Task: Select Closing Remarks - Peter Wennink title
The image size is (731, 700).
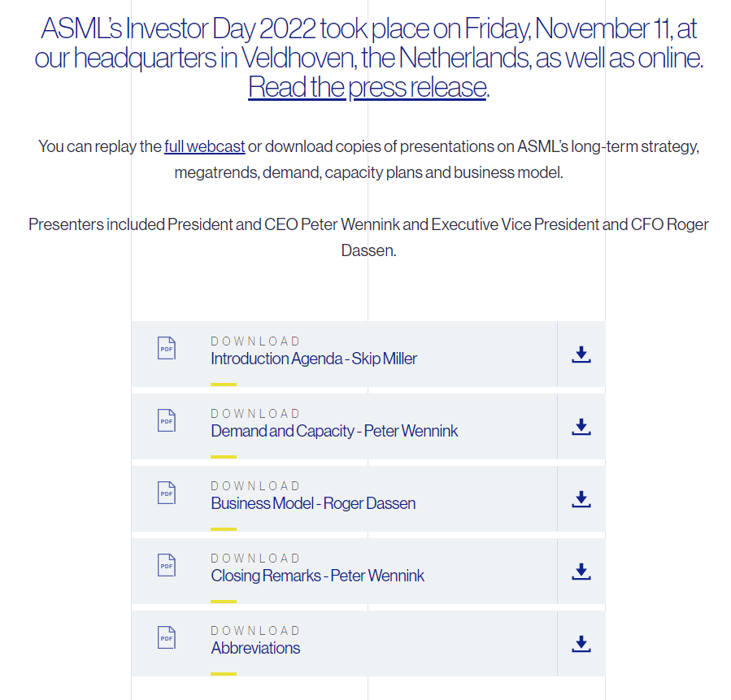Action: click(x=317, y=576)
